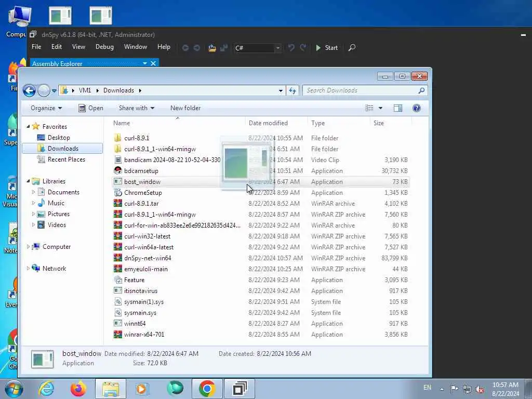This screenshot has height=399, width=532.
Task: Click dnSpy navigate backward arrow icon
Action: coord(185,48)
